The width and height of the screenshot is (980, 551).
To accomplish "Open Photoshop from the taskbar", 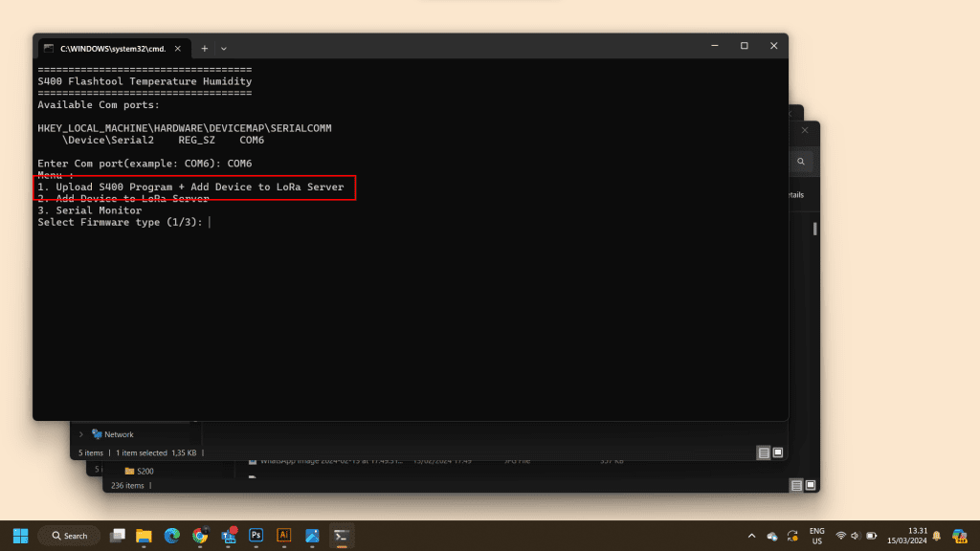I will 256,536.
